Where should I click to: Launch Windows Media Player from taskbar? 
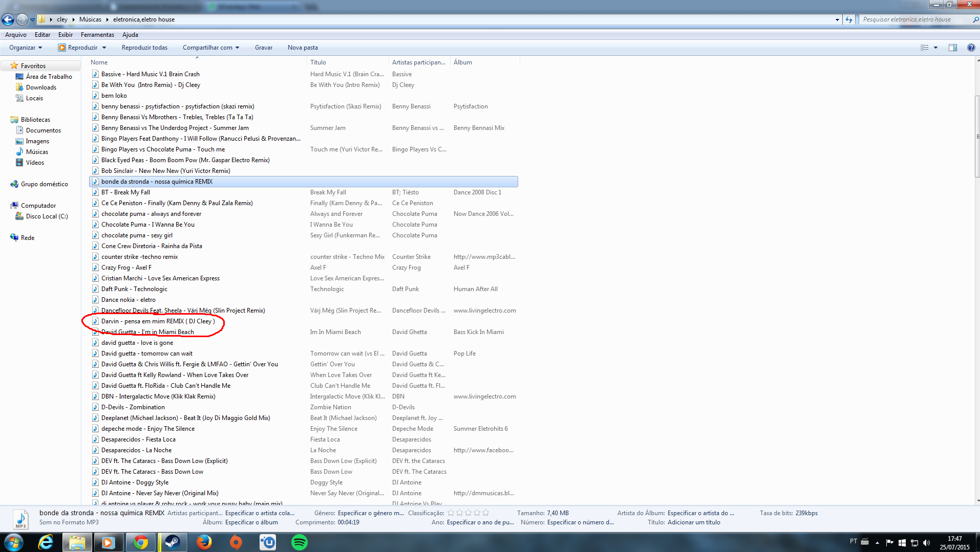[x=108, y=542]
